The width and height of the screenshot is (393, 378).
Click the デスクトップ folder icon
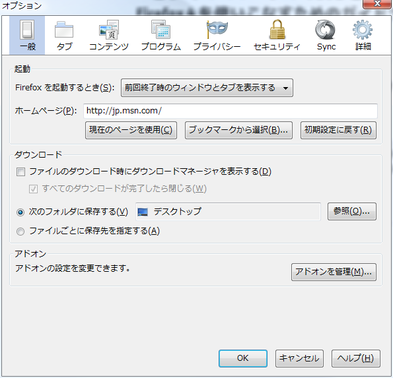click(x=143, y=212)
